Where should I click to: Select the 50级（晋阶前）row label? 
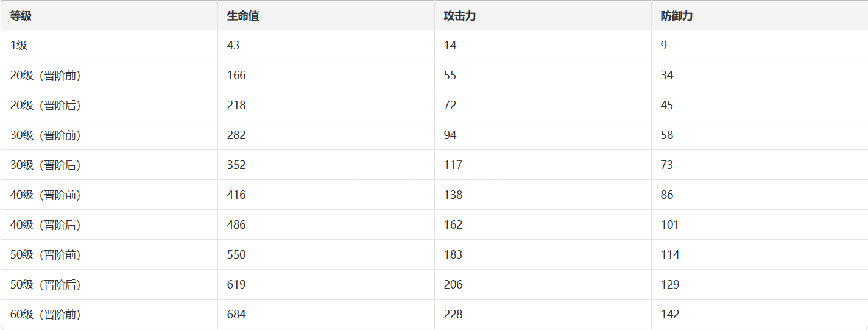46,255
